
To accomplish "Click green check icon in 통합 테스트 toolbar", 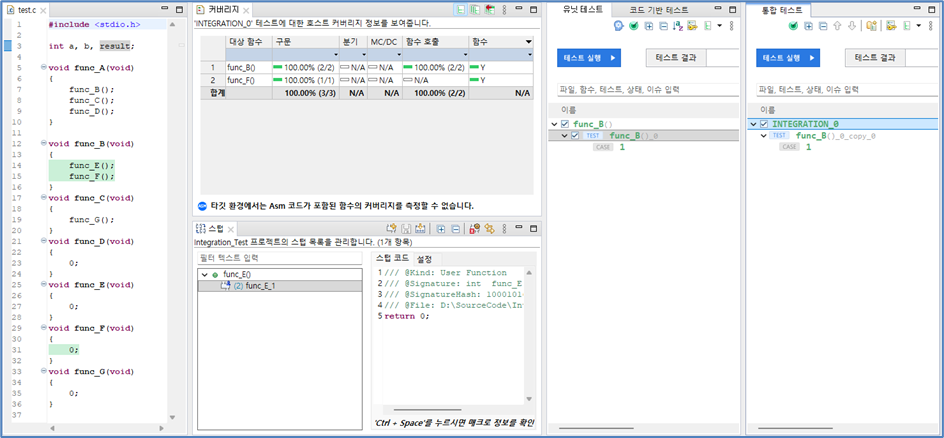I will click(x=793, y=26).
